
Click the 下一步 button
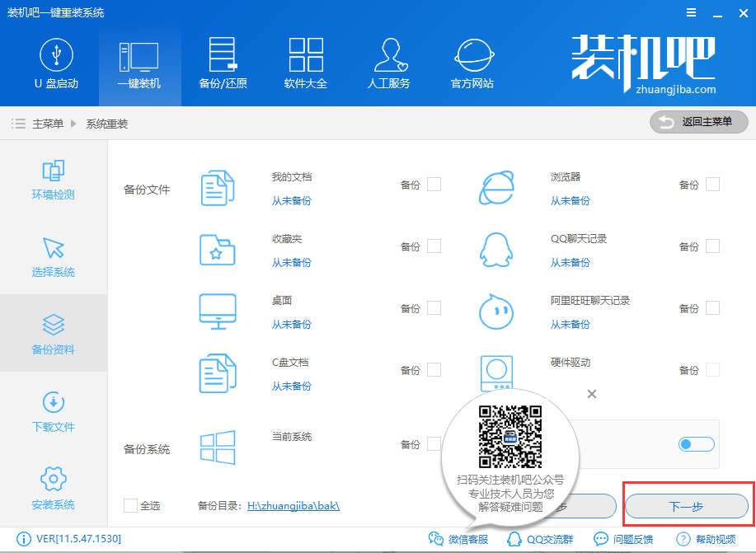(x=687, y=506)
